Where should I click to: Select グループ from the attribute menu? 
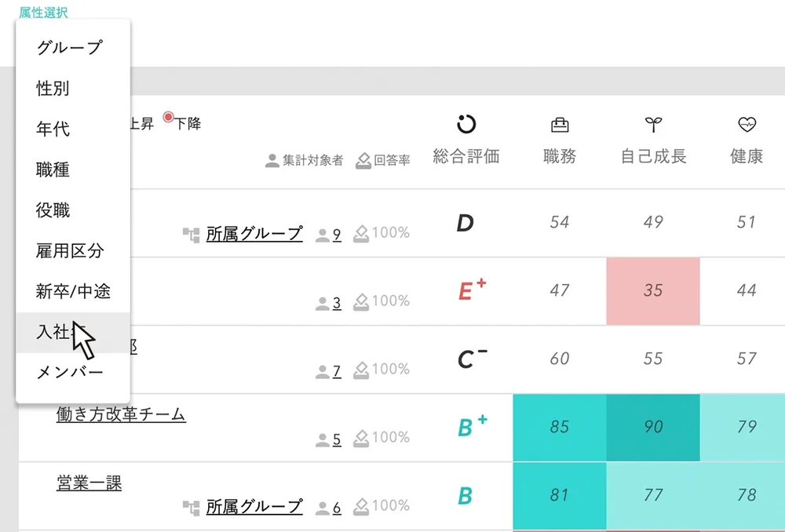(x=69, y=47)
